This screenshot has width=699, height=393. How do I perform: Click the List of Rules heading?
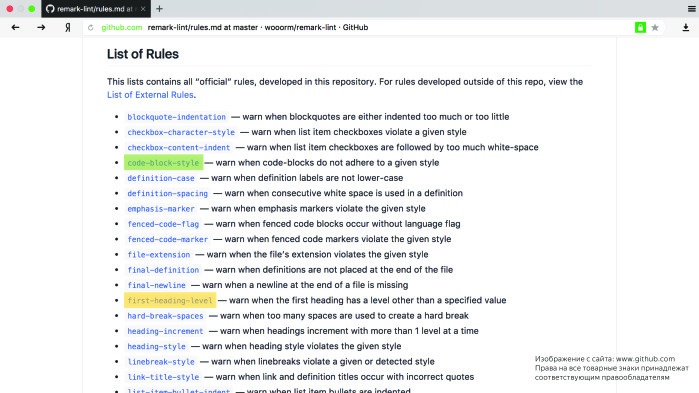point(143,54)
